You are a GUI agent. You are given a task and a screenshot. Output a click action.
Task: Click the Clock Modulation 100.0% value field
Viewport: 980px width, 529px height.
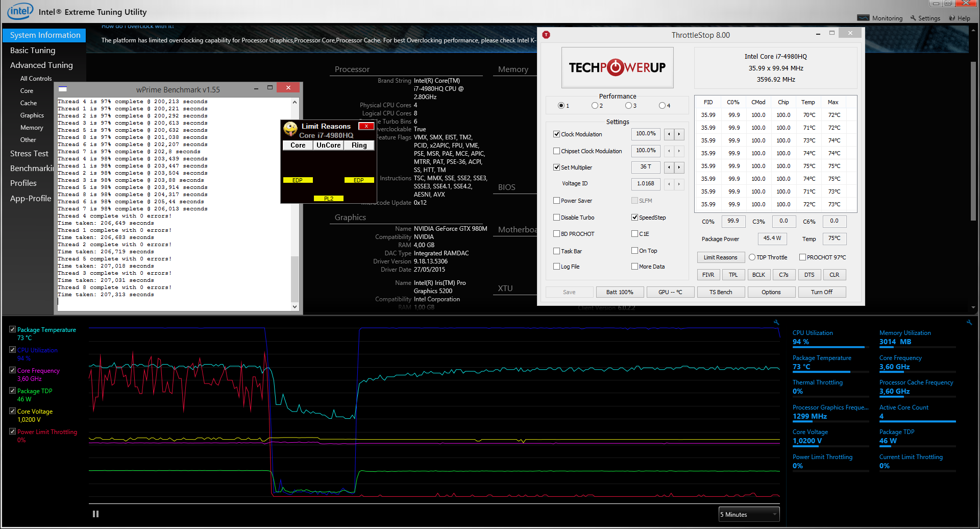point(646,134)
